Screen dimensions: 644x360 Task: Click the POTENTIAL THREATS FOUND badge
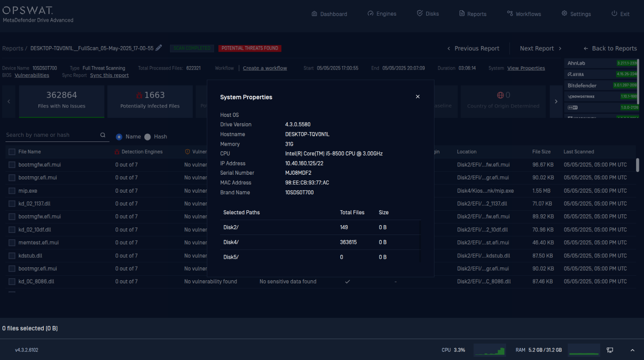coord(250,48)
